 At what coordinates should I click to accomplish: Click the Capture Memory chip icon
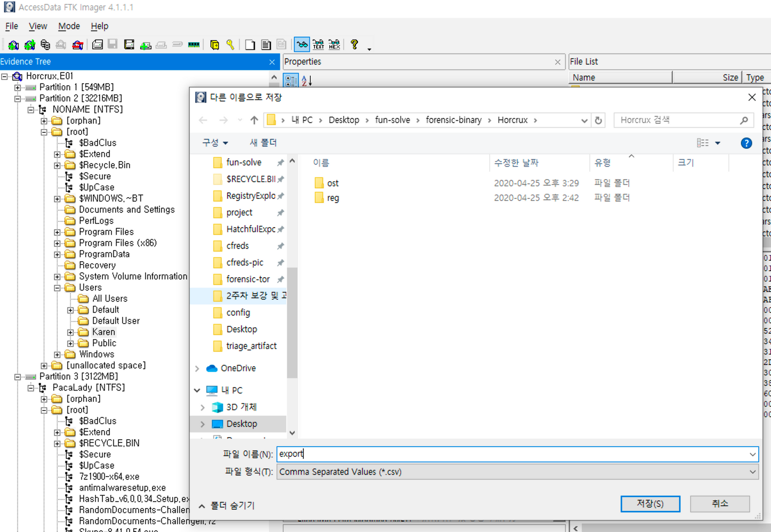point(194,45)
